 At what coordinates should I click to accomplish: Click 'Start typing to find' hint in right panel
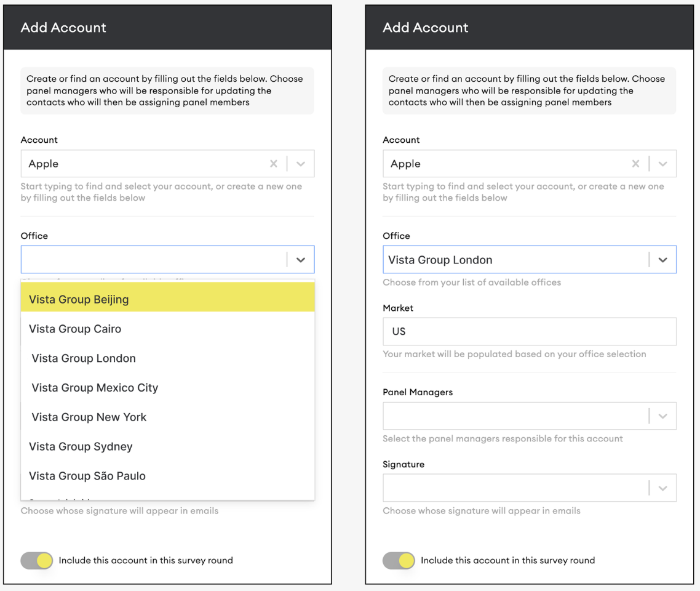point(523,192)
